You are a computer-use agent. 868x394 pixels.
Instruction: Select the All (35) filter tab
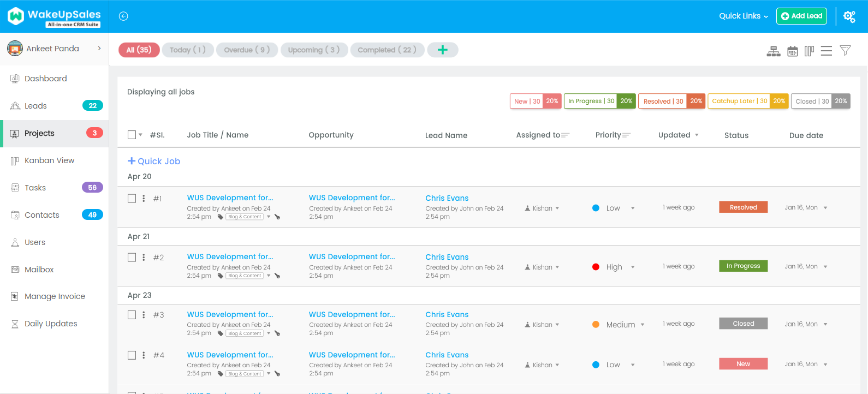tap(139, 50)
